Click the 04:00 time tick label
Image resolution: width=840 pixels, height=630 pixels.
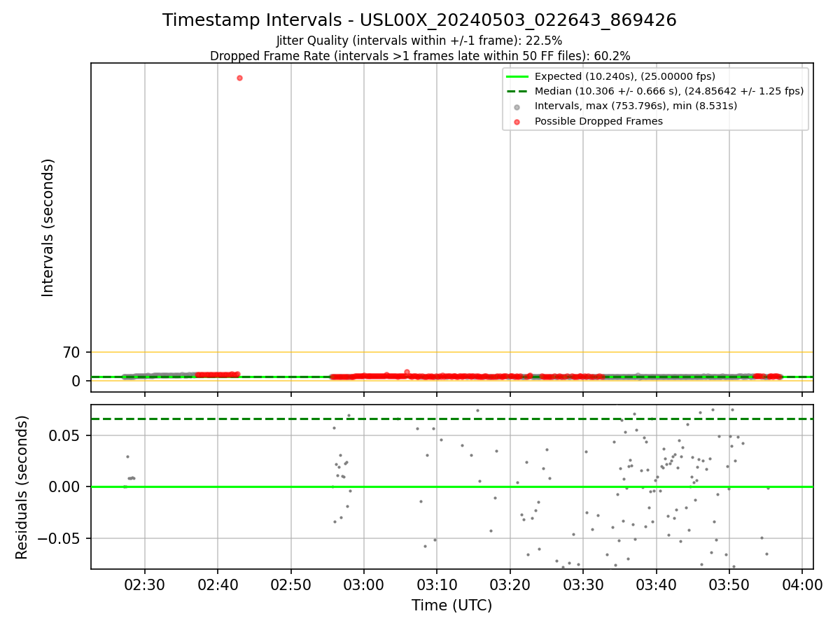[802, 585]
